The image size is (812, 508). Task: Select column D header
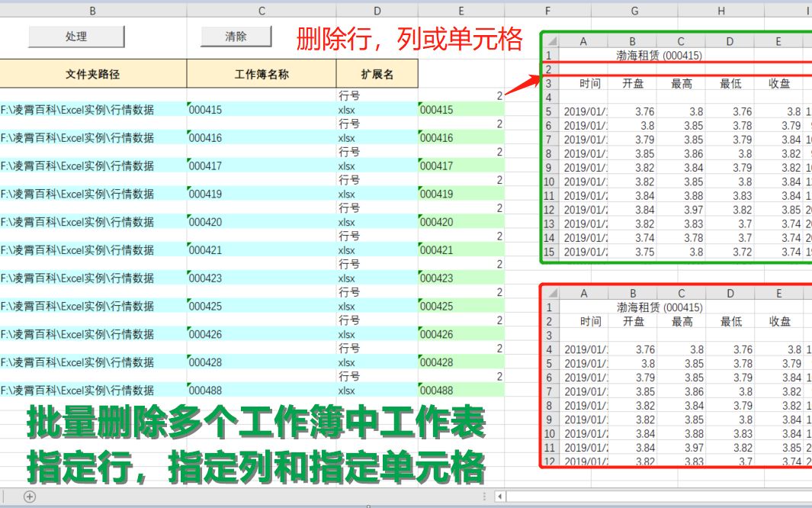[x=377, y=11]
